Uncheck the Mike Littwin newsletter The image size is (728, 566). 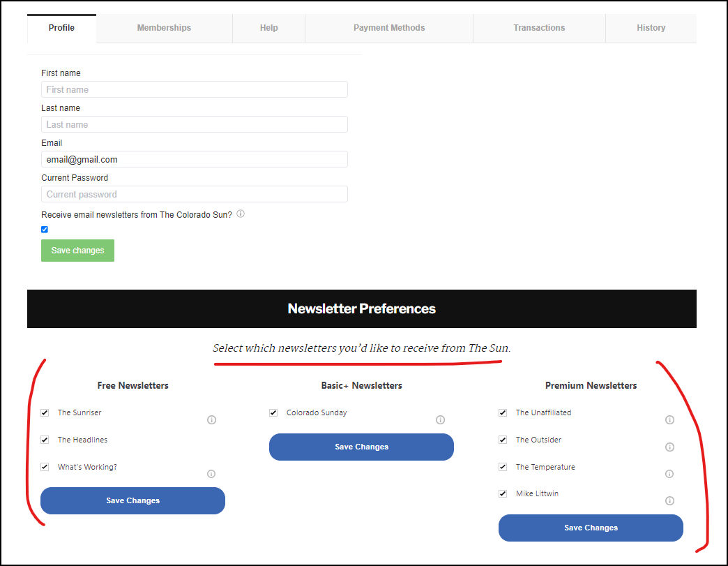tap(503, 493)
